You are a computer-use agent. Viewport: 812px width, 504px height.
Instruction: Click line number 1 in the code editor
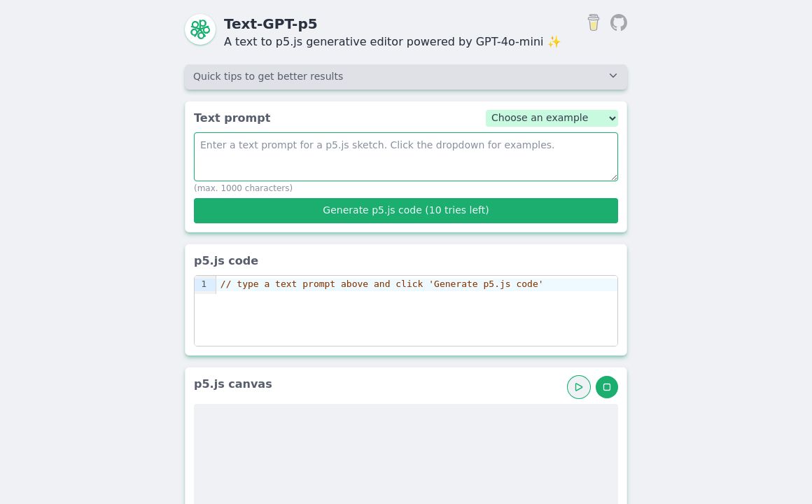pos(205,284)
